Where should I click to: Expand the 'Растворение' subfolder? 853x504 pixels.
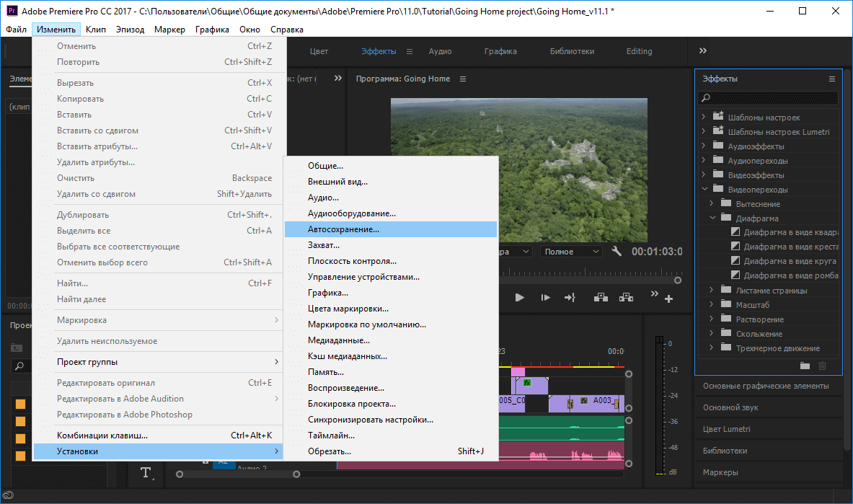(x=712, y=319)
